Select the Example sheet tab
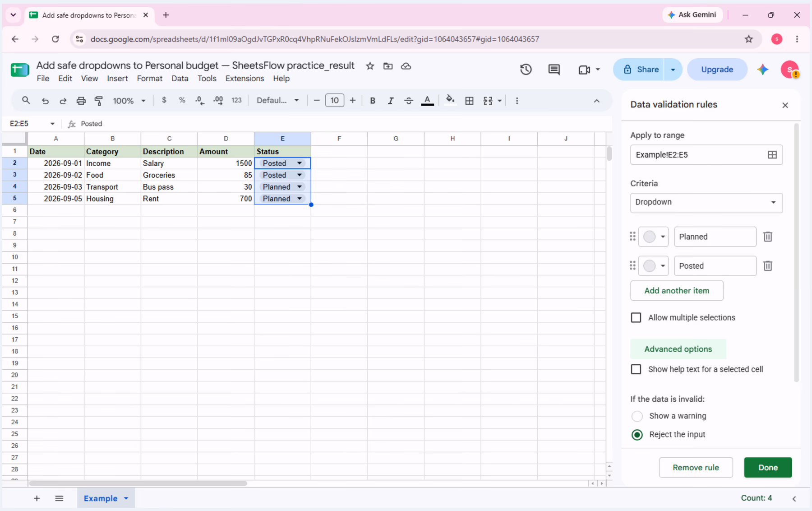 click(x=101, y=498)
